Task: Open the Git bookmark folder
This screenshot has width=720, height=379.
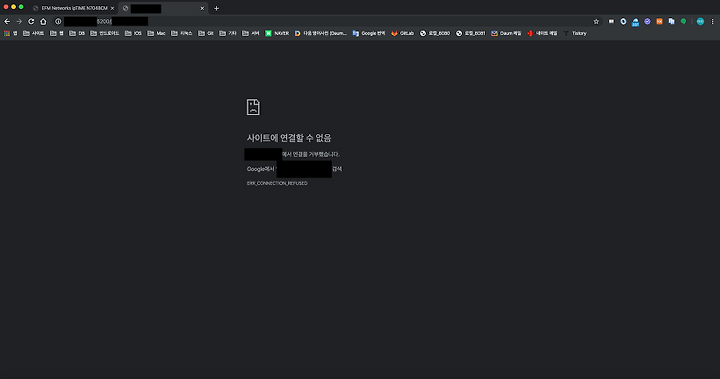Action: (206, 33)
